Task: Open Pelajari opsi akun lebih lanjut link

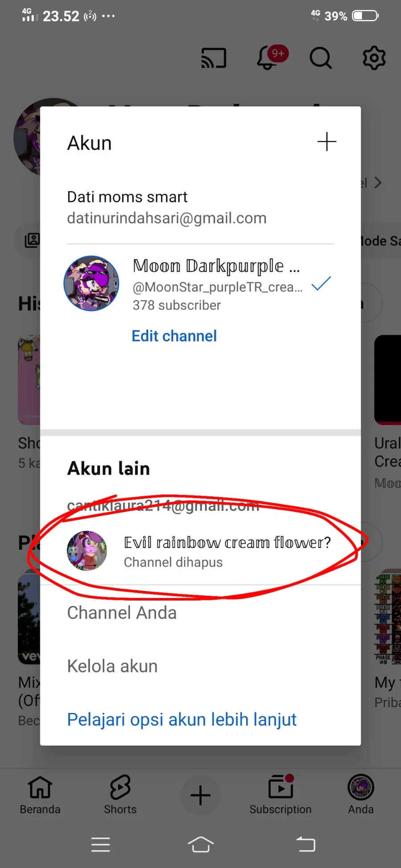Action: point(182,720)
